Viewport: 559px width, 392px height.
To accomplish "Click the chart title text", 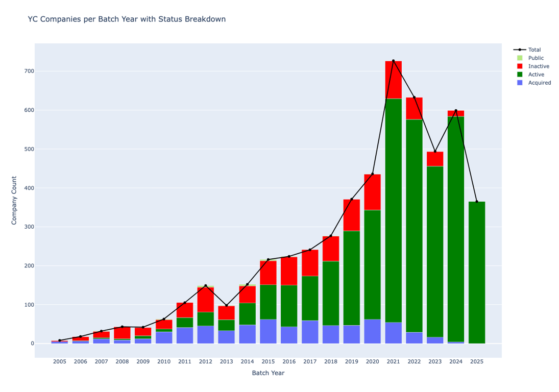I will [127, 19].
